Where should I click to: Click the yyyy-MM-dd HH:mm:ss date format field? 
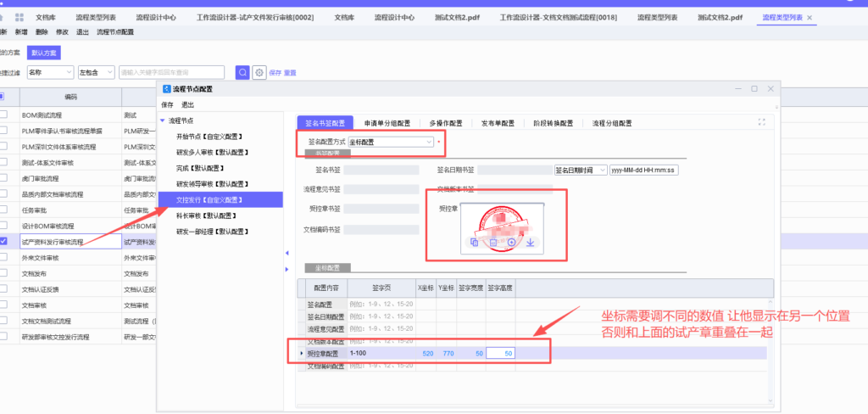pyautogui.click(x=644, y=171)
